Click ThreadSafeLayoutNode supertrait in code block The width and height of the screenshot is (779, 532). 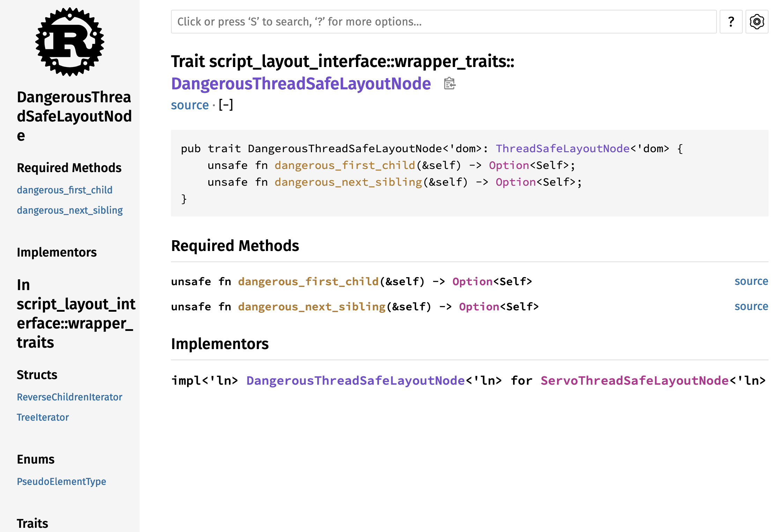pos(562,148)
